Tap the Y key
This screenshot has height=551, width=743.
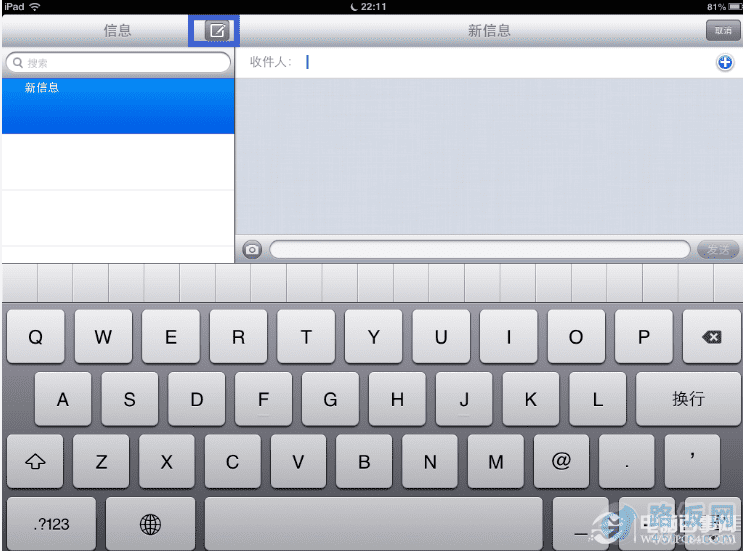[373, 337]
